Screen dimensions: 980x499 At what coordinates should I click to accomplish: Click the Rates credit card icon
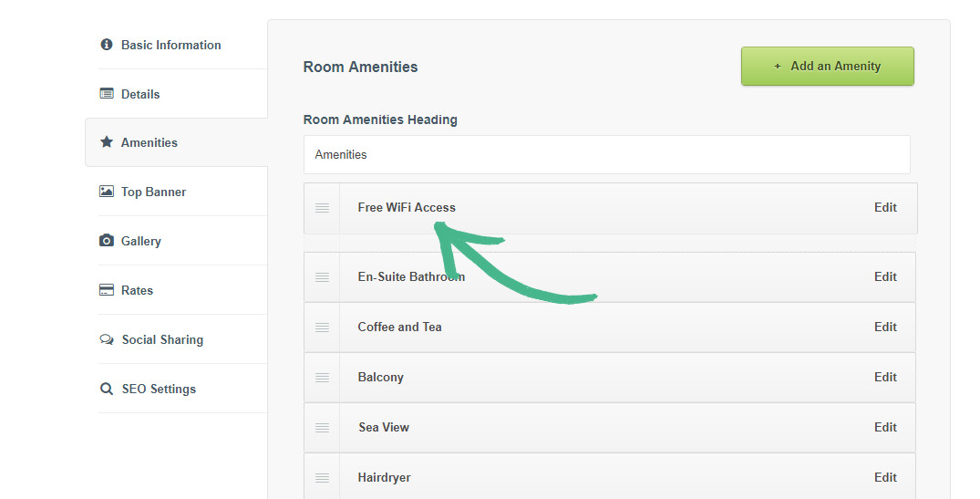[x=107, y=290]
